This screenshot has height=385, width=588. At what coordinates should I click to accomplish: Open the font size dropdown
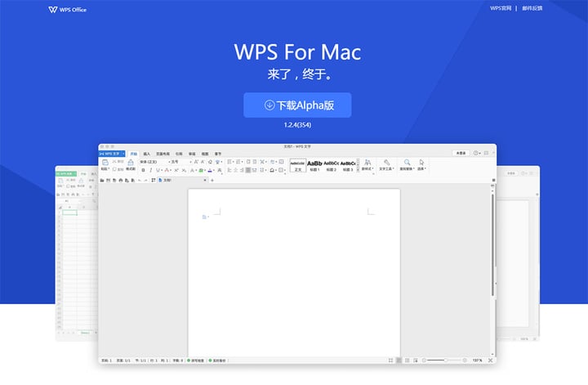coord(181,162)
